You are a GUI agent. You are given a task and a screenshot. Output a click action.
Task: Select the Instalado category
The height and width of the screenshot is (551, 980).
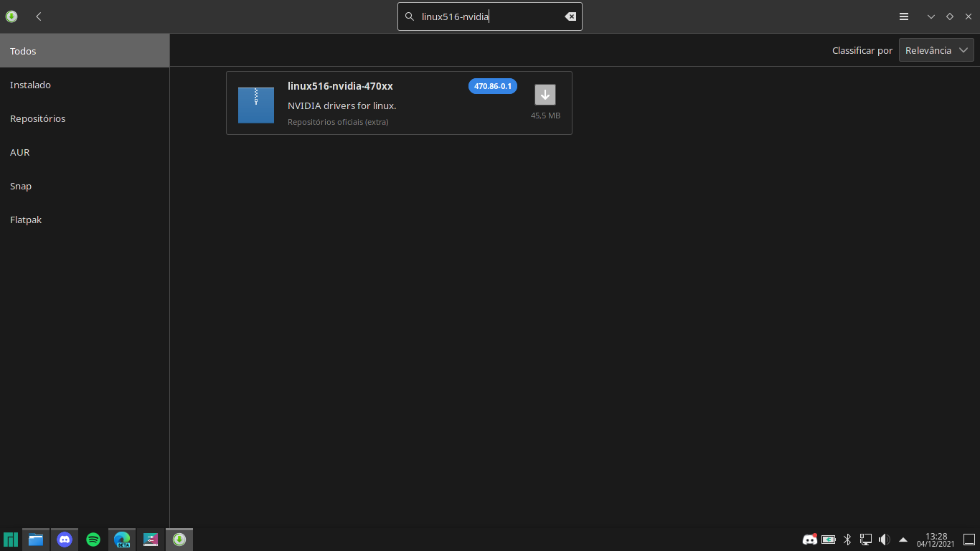(x=85, y=85)
